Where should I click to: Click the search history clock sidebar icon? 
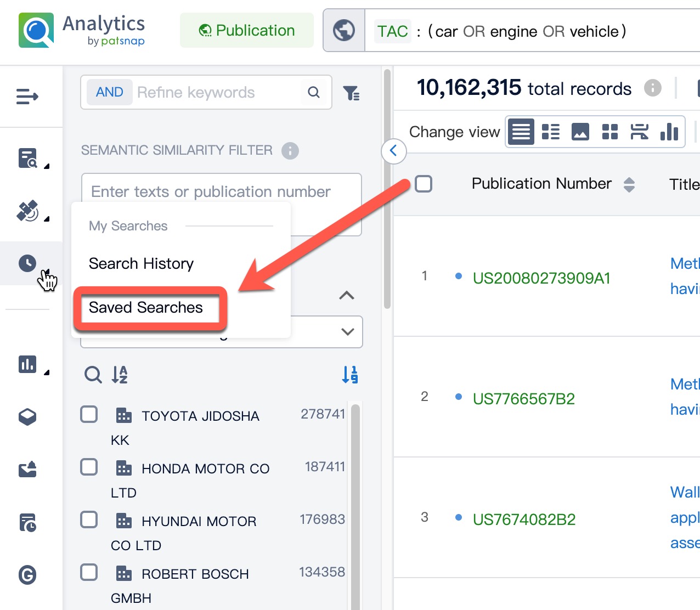(x=27, y=263)
